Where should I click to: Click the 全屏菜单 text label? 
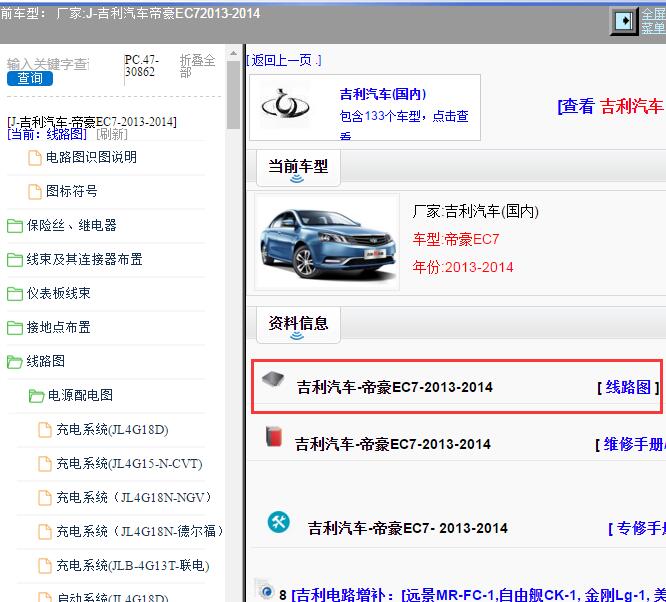pyautogui.click(x=653, y=21)
